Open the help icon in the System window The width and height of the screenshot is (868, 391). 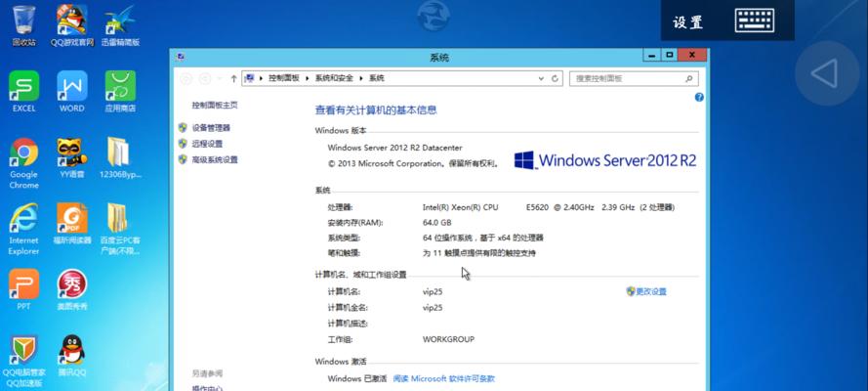[699, 97]
